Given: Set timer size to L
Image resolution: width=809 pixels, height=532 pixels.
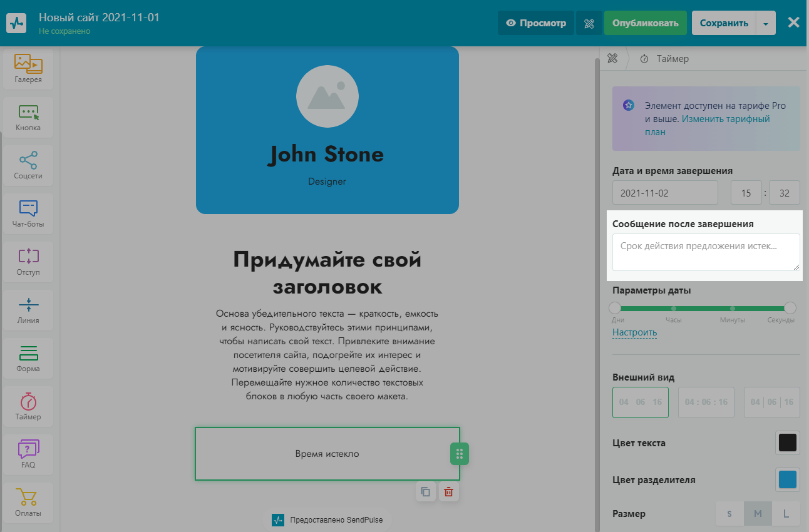Looking at the screenshot, I should (786, 514).
